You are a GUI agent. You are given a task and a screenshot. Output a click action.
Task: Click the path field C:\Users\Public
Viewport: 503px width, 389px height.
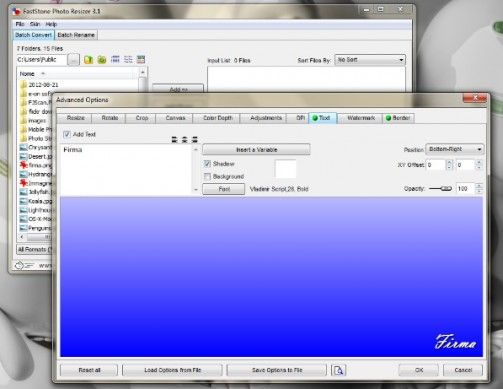click(41, 60)
